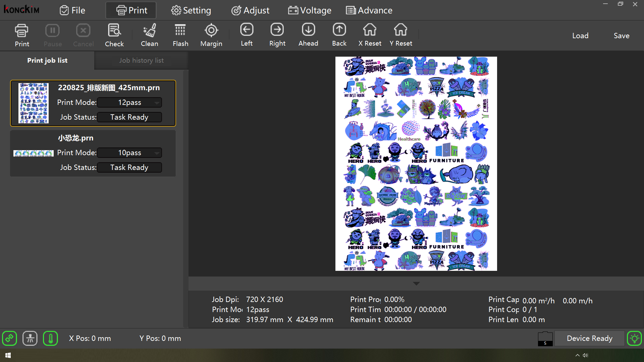Toggle the green light bulb icon

634,338
